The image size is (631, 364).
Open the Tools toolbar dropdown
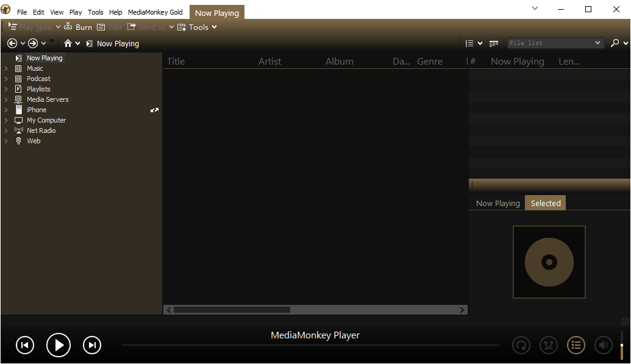click(x=197, y=27)
